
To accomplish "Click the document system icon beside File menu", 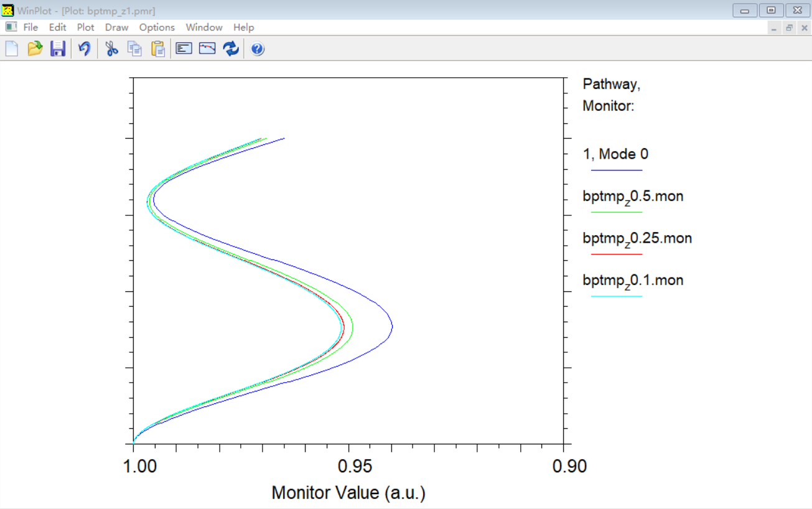I will pyautogui.click(x=11, y=27).
